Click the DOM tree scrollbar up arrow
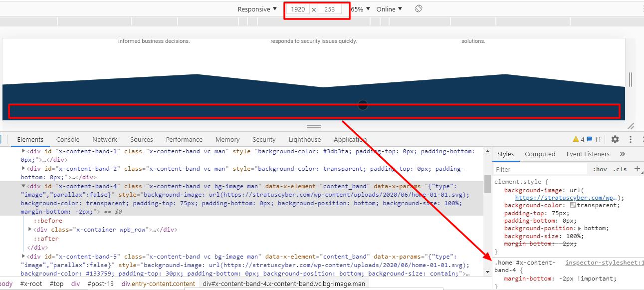Screen dimensions: 644x290 point(487,150)
